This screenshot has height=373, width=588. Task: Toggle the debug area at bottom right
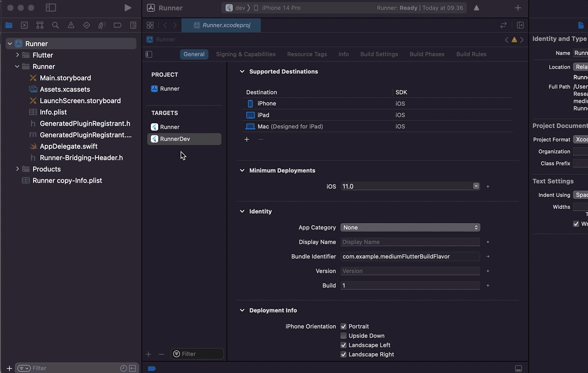pos(519,368)
